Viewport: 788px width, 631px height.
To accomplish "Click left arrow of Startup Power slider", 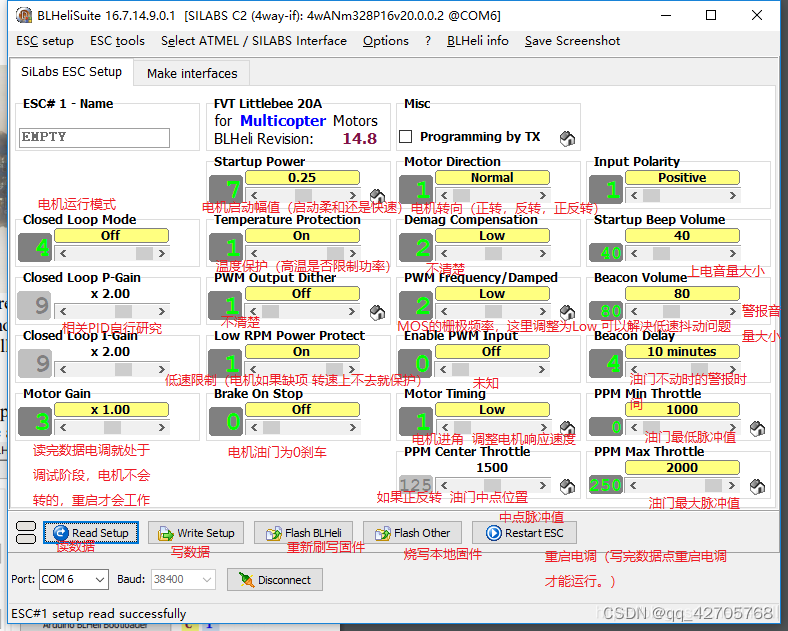I will [x=254, y=195].
